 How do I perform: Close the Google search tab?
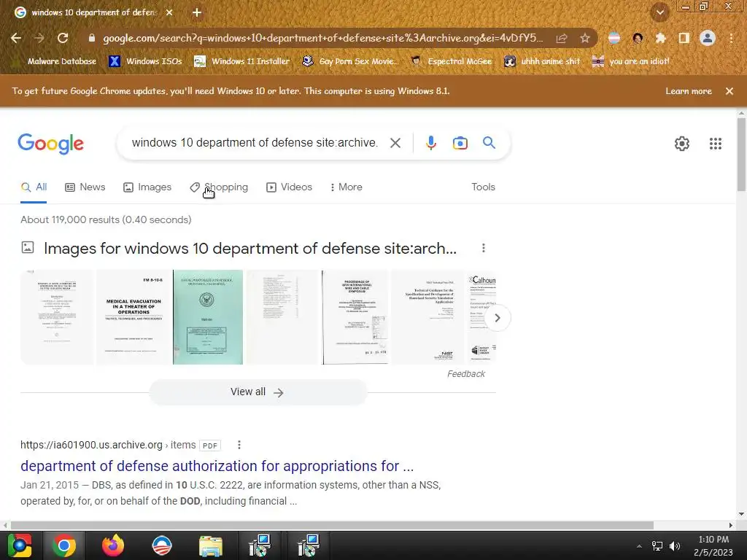coord(169,13)
